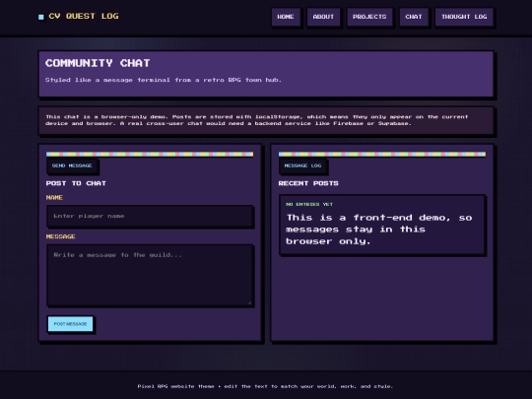
Task: Go to the Home nav item
Action: [x=286, y=17]
